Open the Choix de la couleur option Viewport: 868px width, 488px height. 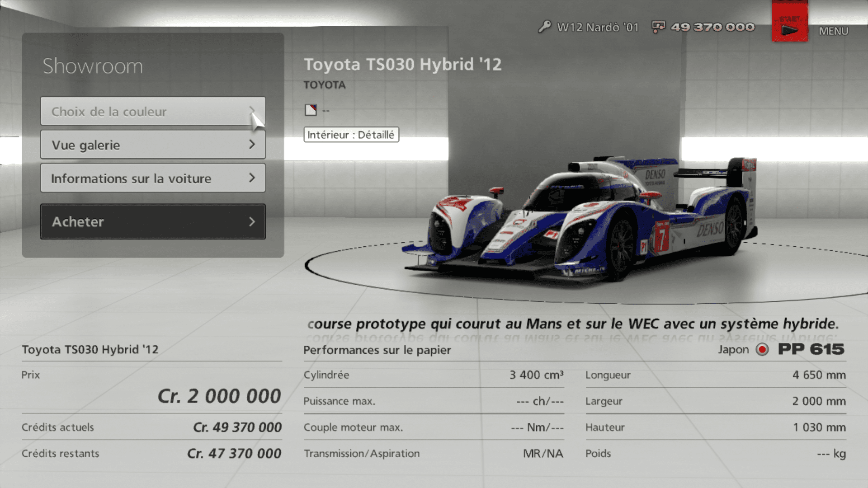click(153, 111)
